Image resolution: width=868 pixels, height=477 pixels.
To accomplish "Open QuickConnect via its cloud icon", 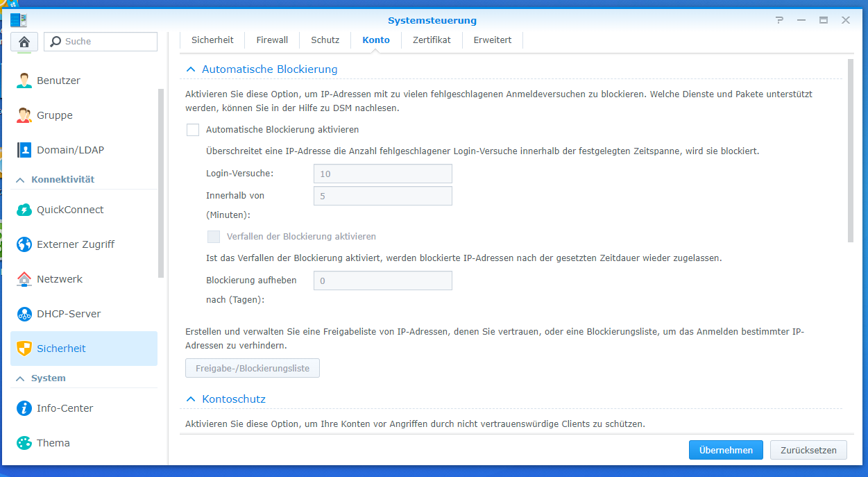I will [x=24, y=210].
